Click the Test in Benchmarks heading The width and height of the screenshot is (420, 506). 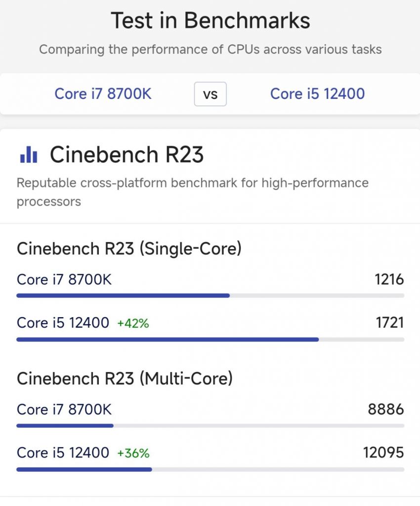pos(210,20)
